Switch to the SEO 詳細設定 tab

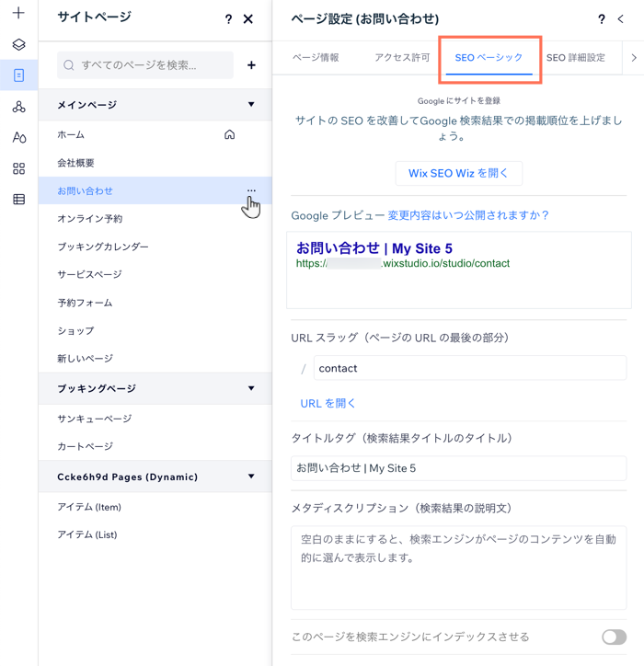point(576,58)
